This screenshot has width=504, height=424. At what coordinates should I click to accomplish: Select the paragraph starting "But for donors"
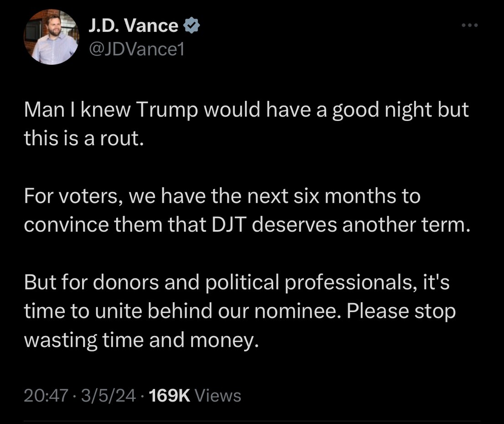240,311
